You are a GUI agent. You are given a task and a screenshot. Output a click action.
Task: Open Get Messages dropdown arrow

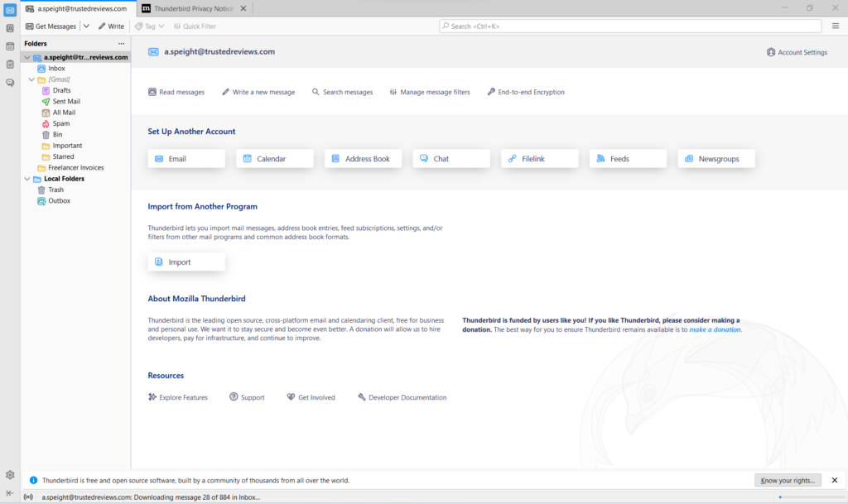[x=86, y=26]
